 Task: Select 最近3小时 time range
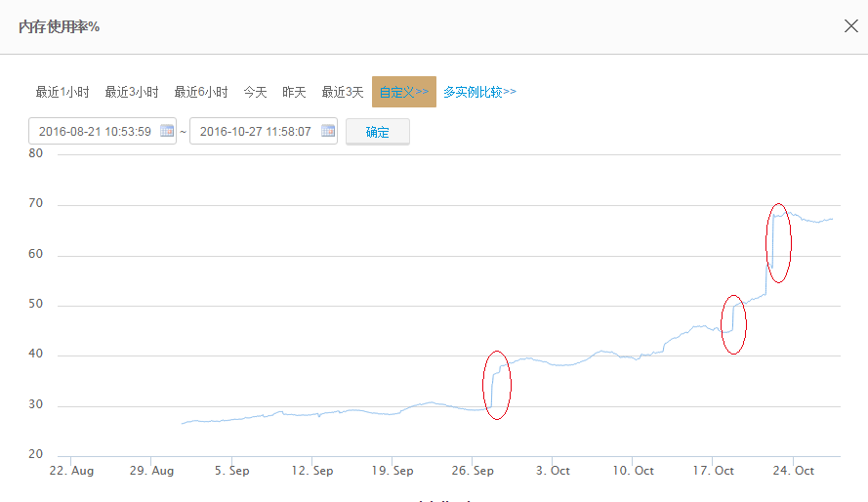click(132, 92)
